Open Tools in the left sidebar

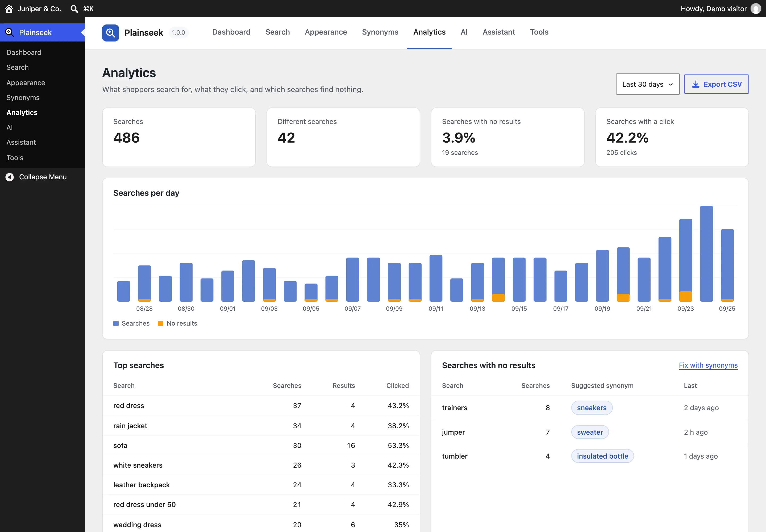(15, 158)
